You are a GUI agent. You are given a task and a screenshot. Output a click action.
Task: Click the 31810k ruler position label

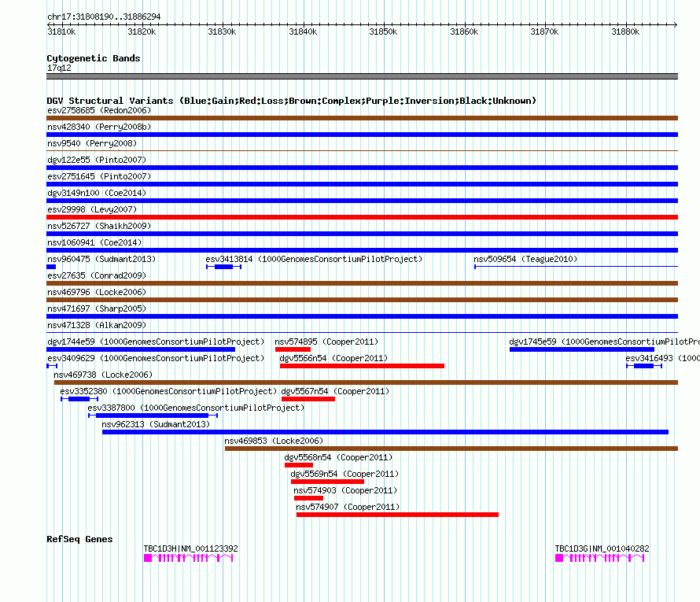point(61,31)
